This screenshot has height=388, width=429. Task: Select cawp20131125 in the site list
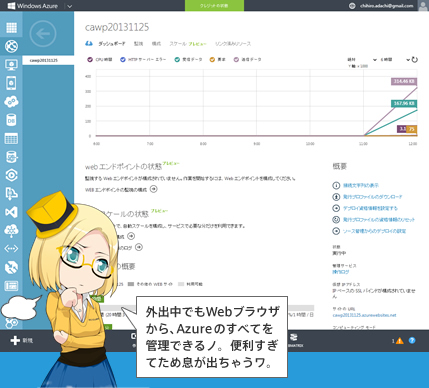pos(48,60)
